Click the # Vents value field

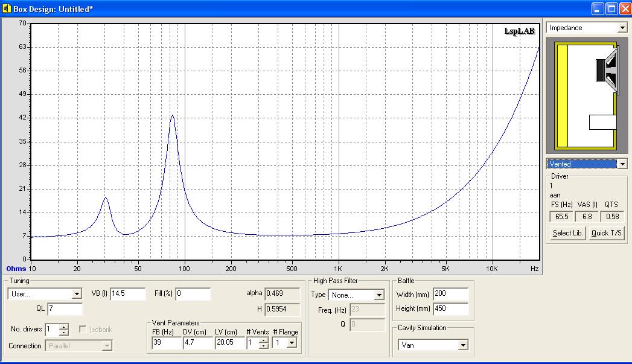[252, 343]
